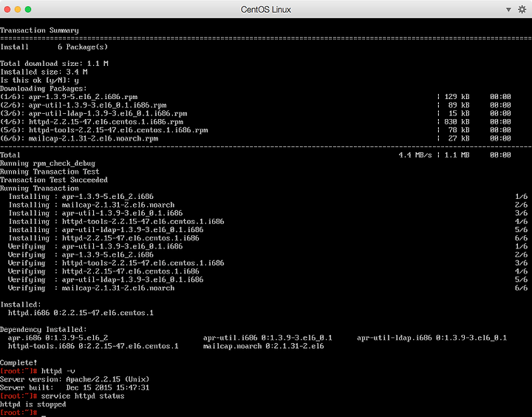Click 'apr-util.i686 0:1.3.9-3.el6_0.1' dependency entry

[x=267, y=338]
